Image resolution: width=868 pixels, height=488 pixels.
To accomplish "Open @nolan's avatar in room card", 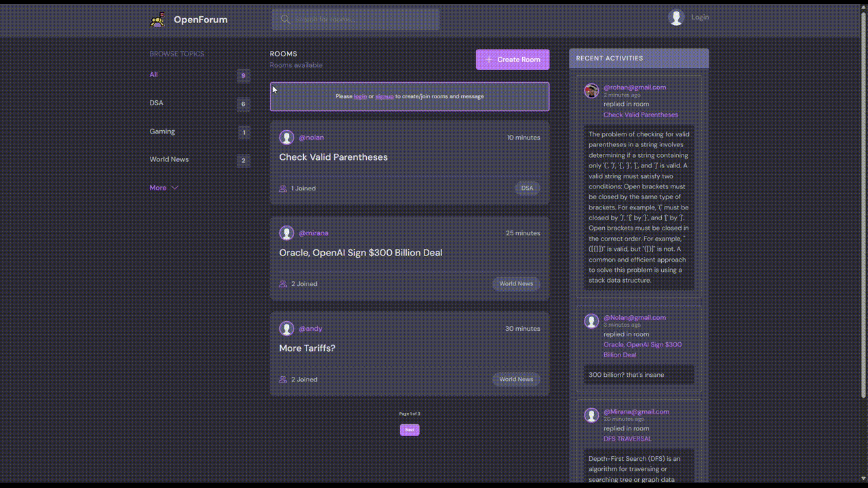I will (287, 138).
